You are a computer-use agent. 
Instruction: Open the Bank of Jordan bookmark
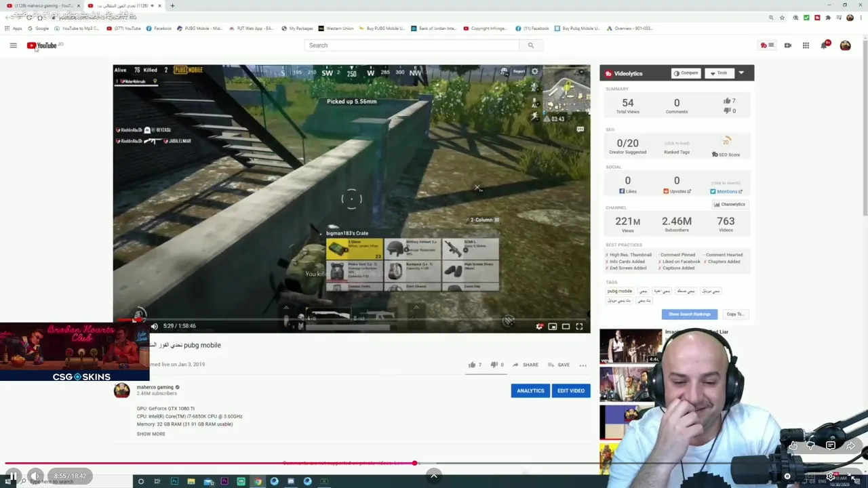coord(433,28)
